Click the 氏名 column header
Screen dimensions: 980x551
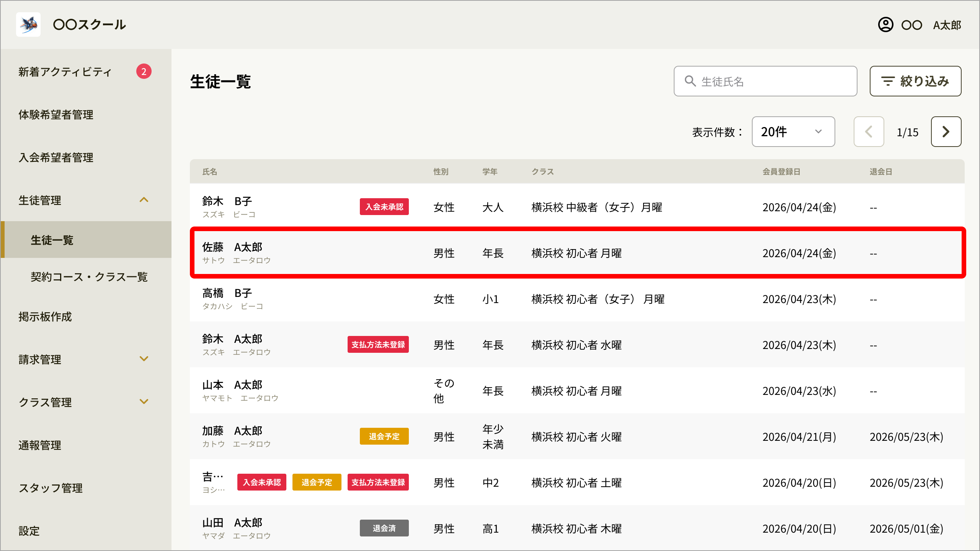[210, 172]
